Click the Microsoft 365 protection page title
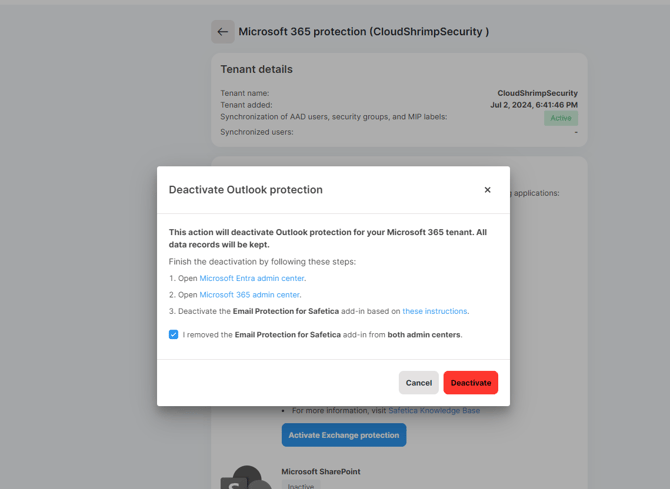Screen dimensions: 670x489 pyautogui.click(x=364, y=32)
